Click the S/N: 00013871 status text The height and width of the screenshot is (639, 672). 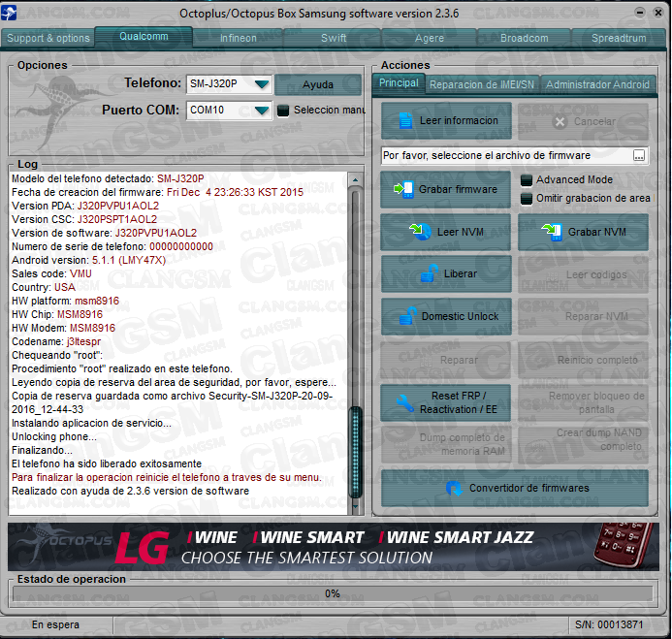[x=609, y=624]
